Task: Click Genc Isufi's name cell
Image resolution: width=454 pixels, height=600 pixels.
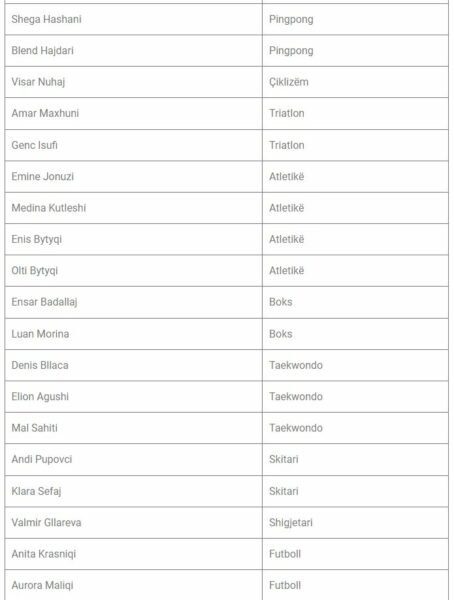Action: click(x=134, y=145)
